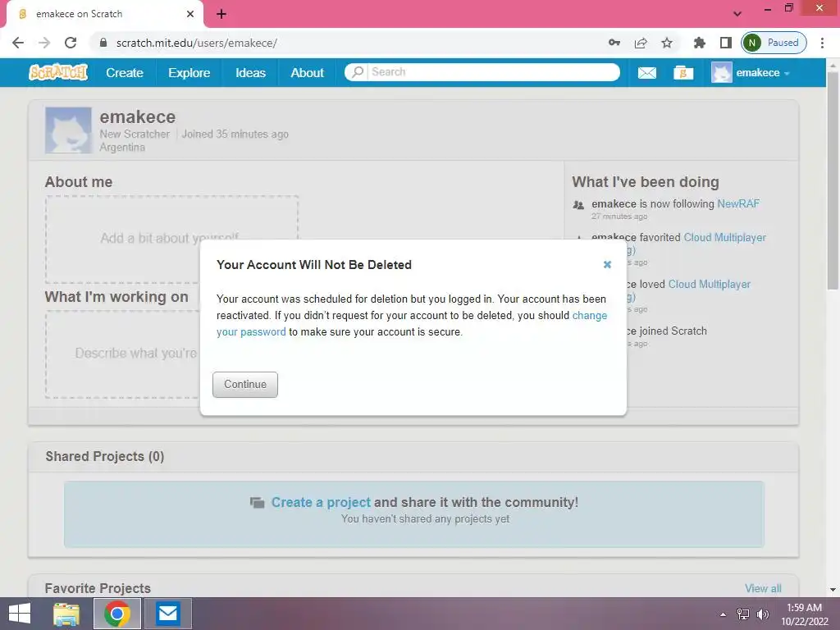Click the What I'm working on box
Image resolution: width=840 pixels, height=630 pixels.
point(123,354)
